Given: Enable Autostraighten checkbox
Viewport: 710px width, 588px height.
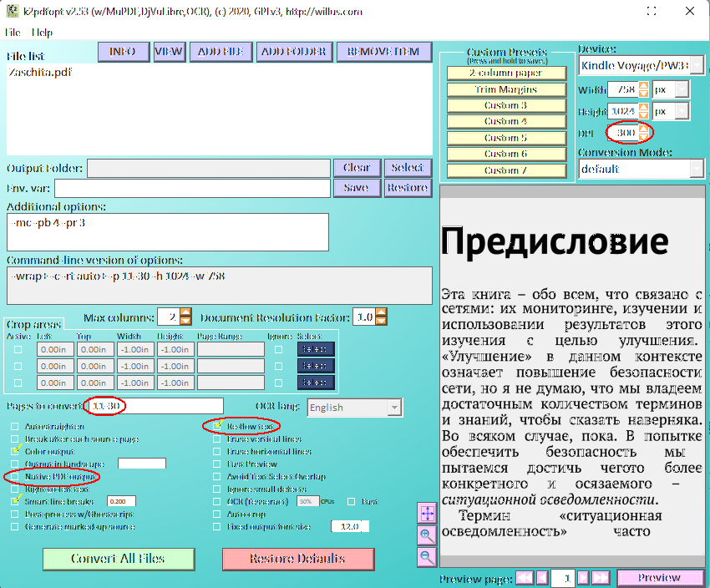Looking at the screenshot, I should click(15, 427).
